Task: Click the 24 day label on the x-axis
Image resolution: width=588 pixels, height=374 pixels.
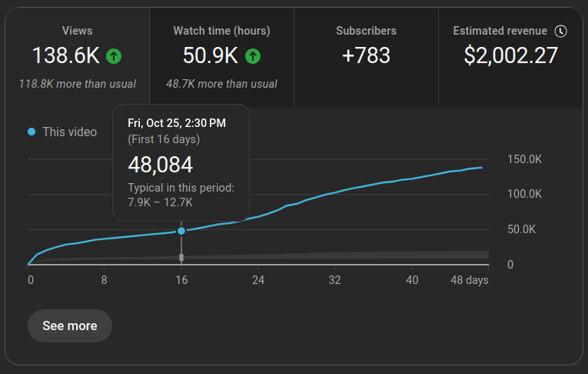Action: [x=258, y=280]
